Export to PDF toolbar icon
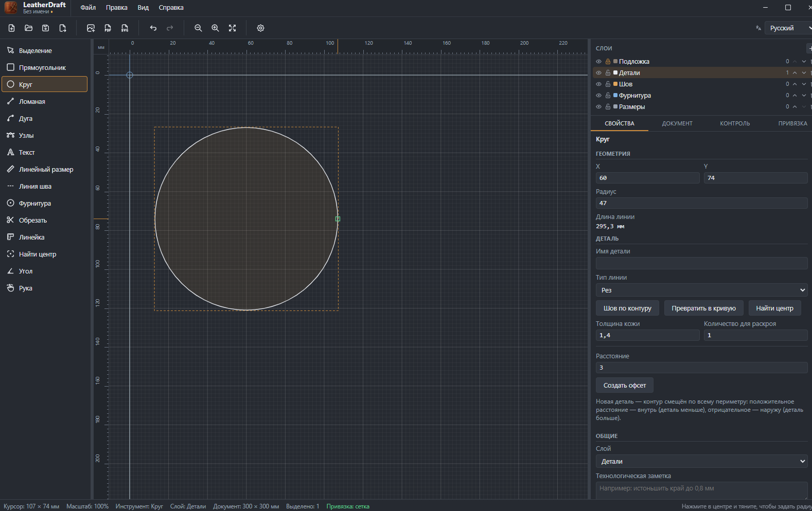 click(108, 28)
